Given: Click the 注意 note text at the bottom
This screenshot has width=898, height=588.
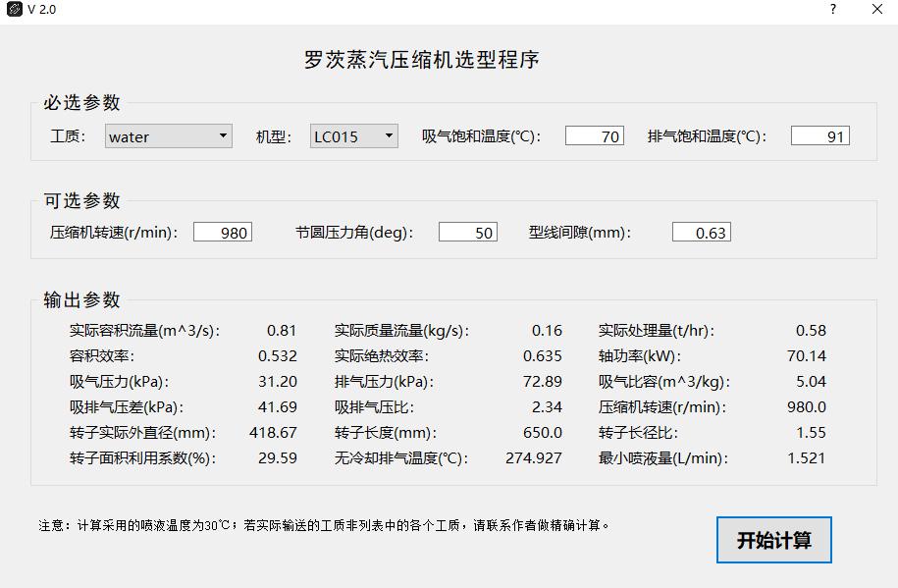Looking at the screenshot, I should click(x=324, y=525).
